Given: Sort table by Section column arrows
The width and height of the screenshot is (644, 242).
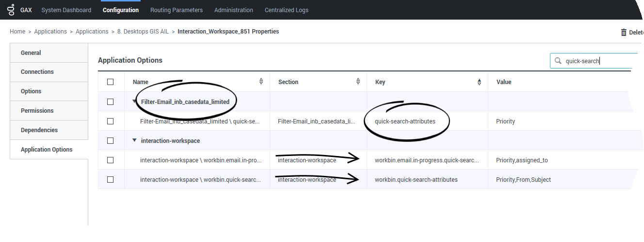Looking at the screenshot, I should [x=358, y=82].
